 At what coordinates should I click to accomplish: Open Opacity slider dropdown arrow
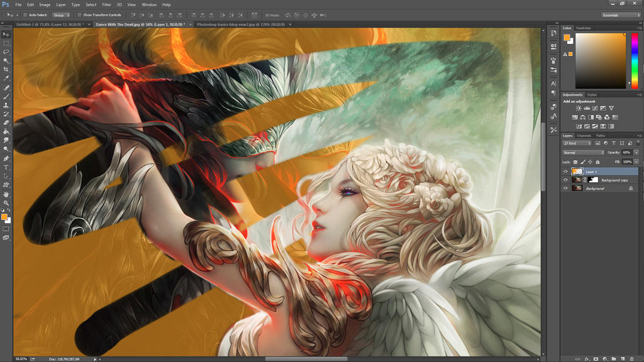coord(636,153)
